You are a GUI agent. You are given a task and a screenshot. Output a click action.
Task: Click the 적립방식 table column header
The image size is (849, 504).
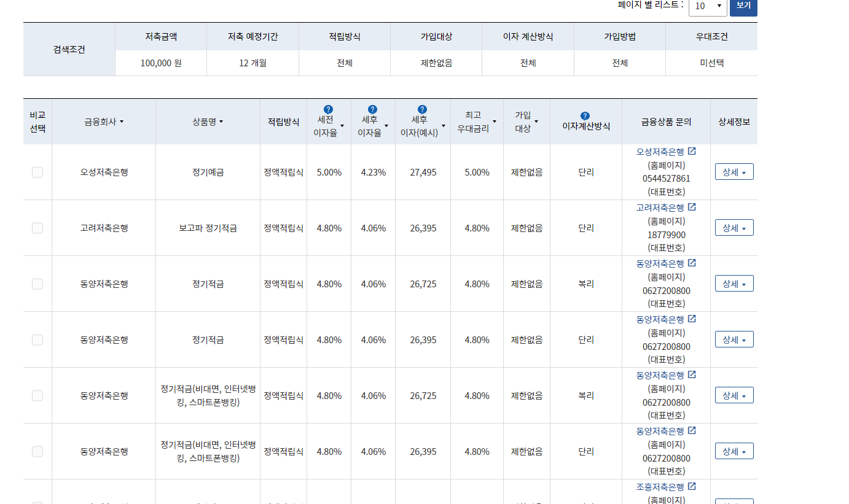[x=283, y=122]
